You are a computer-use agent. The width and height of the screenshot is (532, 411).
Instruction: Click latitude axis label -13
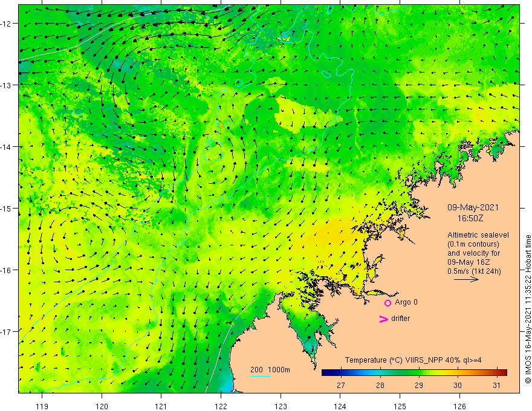pyautogui.click(x=6, y=85)
